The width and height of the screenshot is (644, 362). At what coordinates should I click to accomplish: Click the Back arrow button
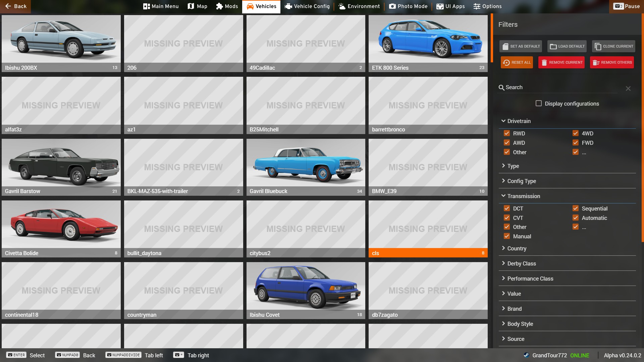pos(15,6)
